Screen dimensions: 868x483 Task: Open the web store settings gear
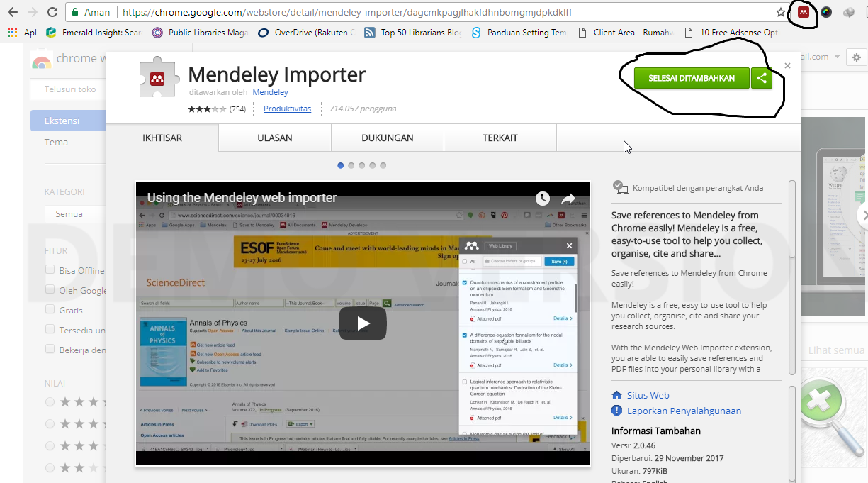tap(857, 57)
